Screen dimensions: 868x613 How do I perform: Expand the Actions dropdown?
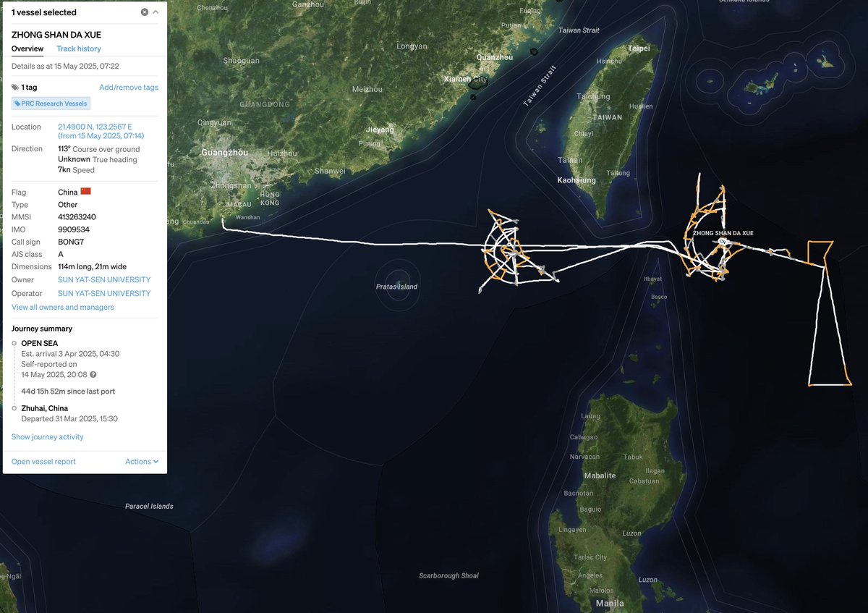[x=141, y=462]
